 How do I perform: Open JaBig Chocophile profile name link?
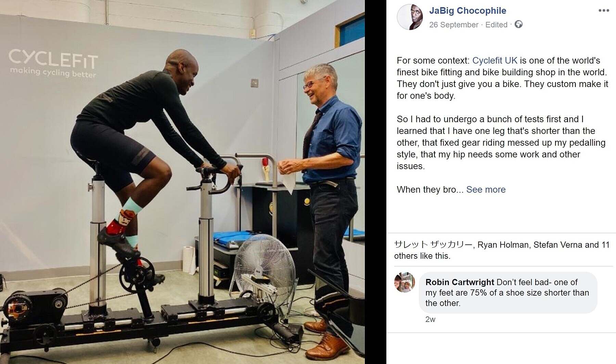pyautogui.click(x=467, y=11)
